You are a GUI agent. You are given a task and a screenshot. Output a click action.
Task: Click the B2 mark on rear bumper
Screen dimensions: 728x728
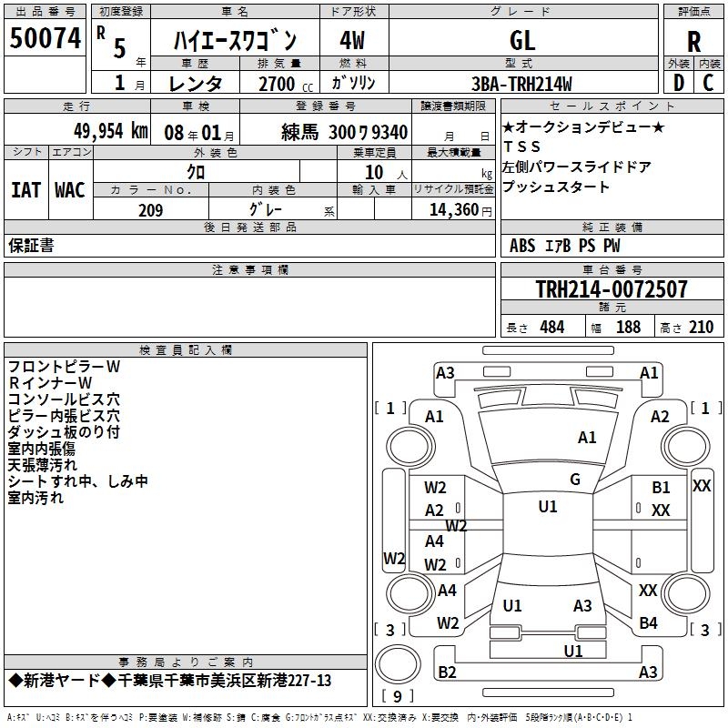point(447,672)
